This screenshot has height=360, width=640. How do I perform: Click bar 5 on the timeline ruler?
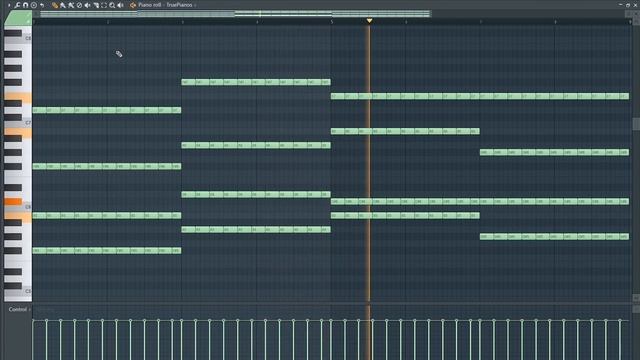pos(332,22)
